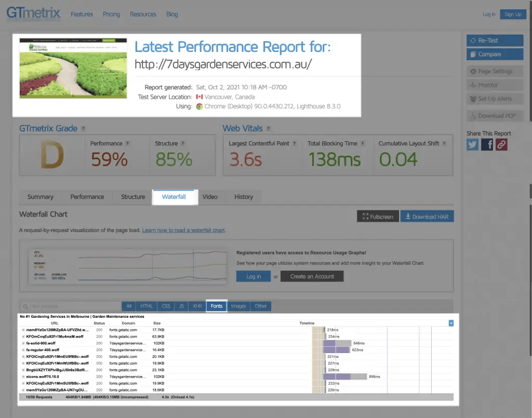Click the Size column header
The height and width of the screenshot is (418, 532).
tap(157, 323)
